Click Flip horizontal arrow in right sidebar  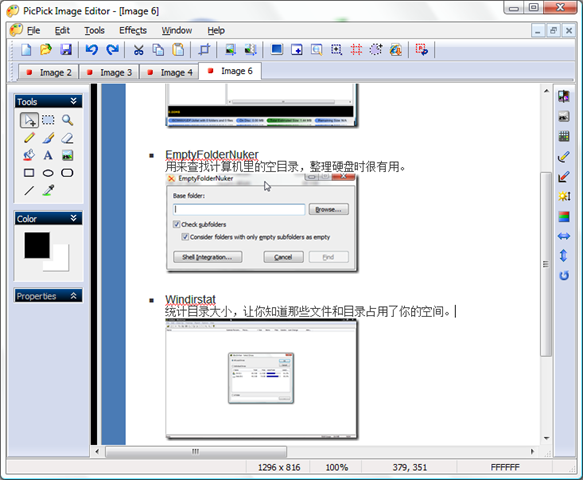pos(564,236)
